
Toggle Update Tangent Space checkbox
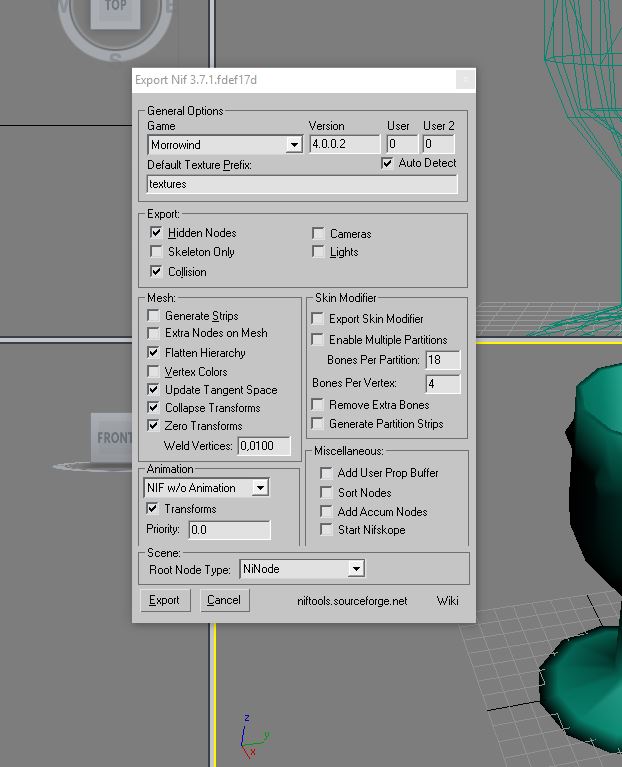tap(153, 389)
